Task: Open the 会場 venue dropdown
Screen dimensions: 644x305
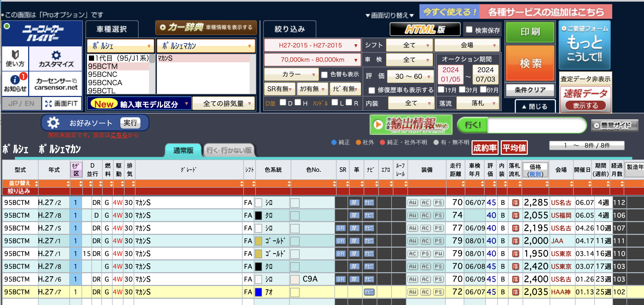Action: pos(467,45)
